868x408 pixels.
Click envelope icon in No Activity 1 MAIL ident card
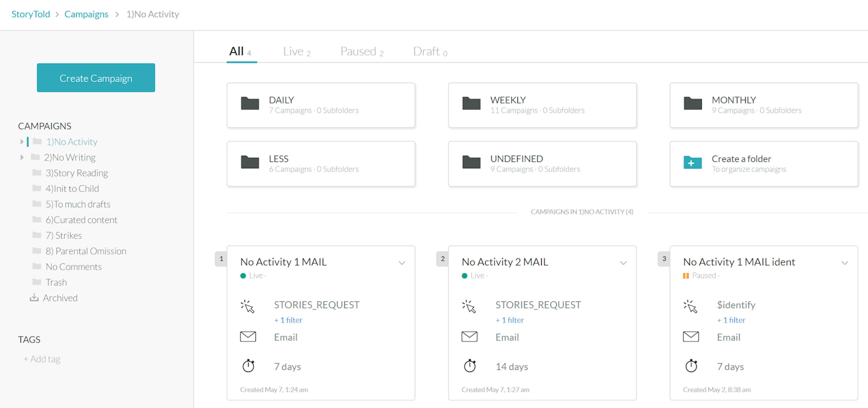click(x=691, y=337)
